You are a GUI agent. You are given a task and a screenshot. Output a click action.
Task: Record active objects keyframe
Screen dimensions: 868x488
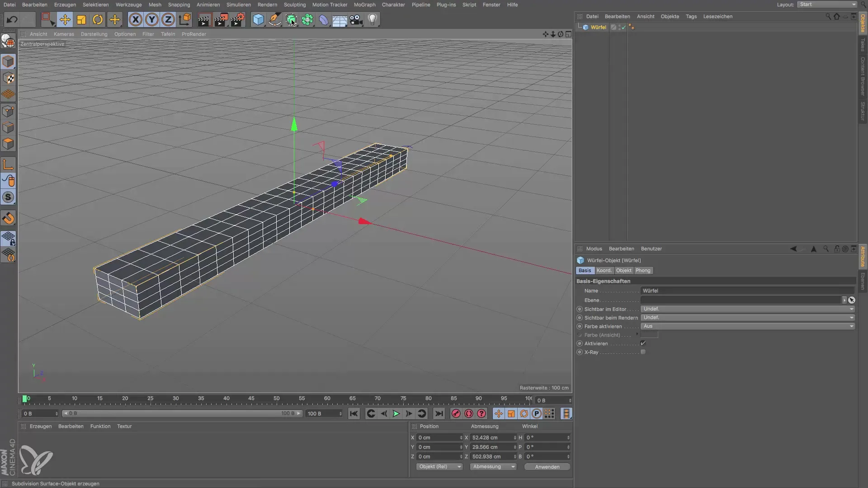(456, 414)
